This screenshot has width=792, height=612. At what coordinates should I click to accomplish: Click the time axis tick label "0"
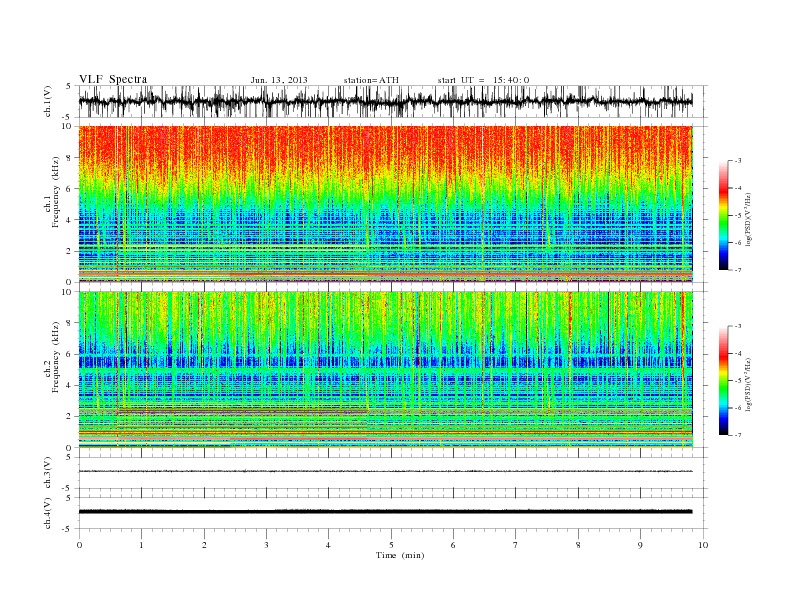[79, 545]
